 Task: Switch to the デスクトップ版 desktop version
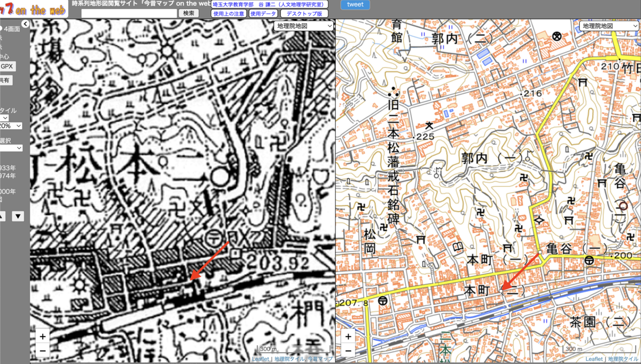click(304, 13)
